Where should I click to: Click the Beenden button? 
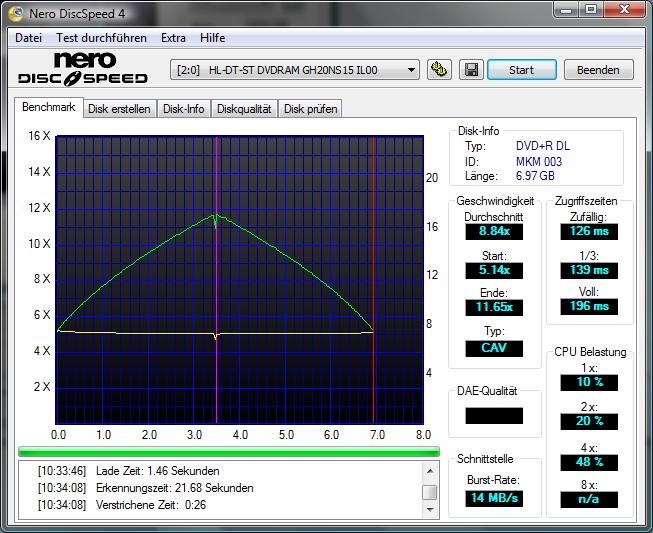point(598,70)
